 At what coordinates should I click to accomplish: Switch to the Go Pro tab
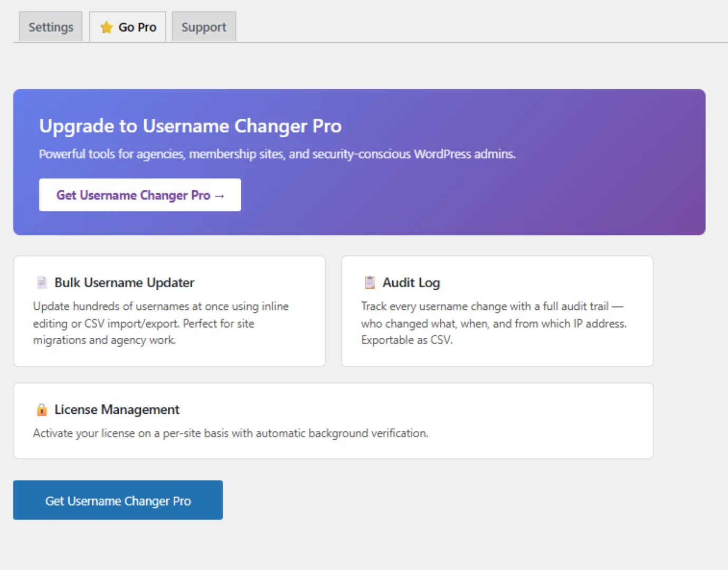128,27
